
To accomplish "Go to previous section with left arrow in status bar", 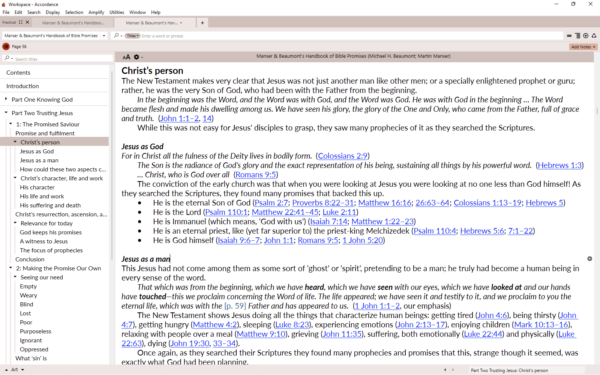I will [445, 370].
